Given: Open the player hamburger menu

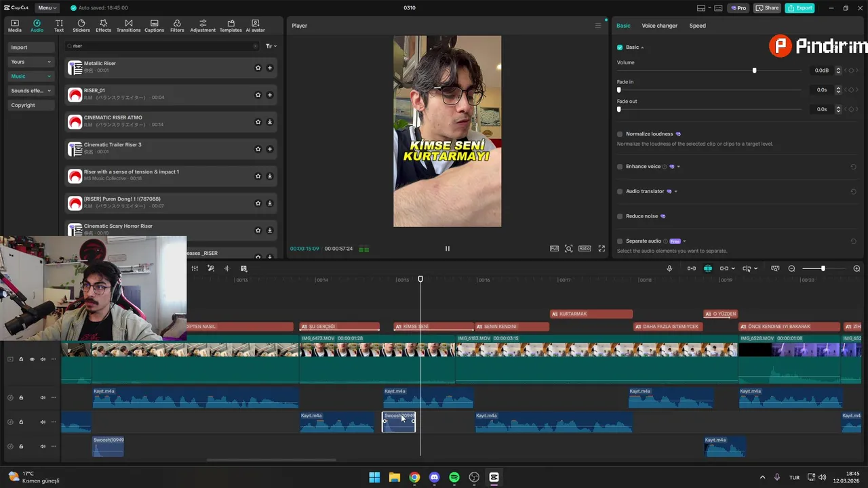Looking at the screenshot, I should point(597,26).
